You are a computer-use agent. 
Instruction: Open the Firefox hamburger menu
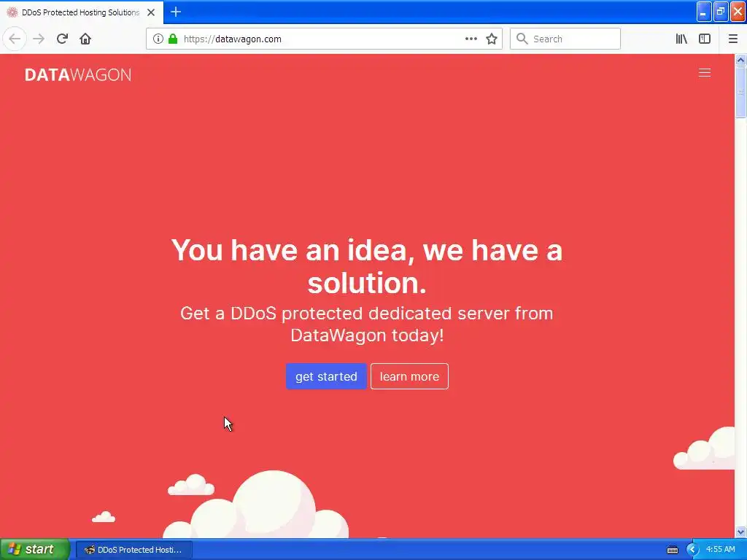pos(733,39)
